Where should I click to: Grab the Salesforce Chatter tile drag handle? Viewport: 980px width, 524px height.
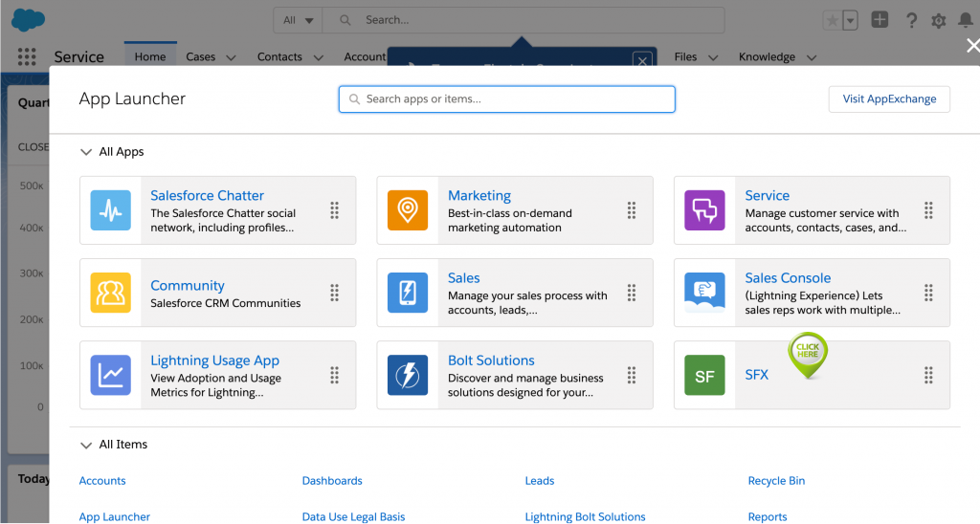click(x=334, y=210)
